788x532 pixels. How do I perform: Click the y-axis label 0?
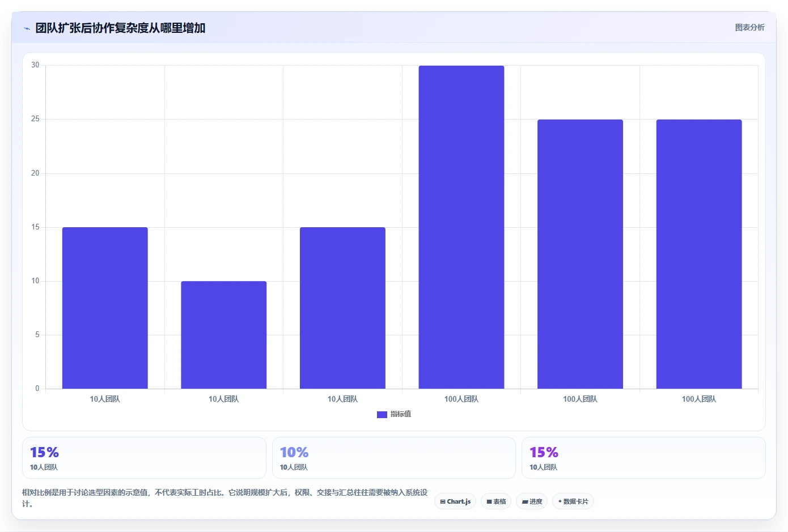coord(37,389)
